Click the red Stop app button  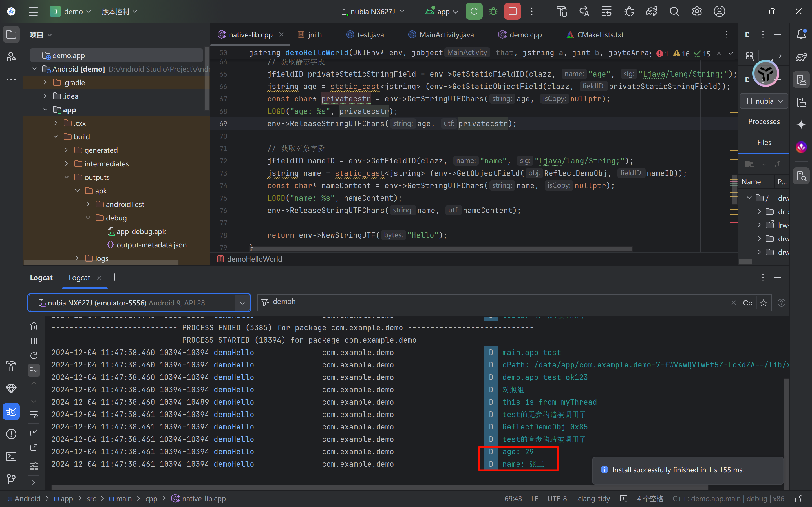(x=512, y=11)
